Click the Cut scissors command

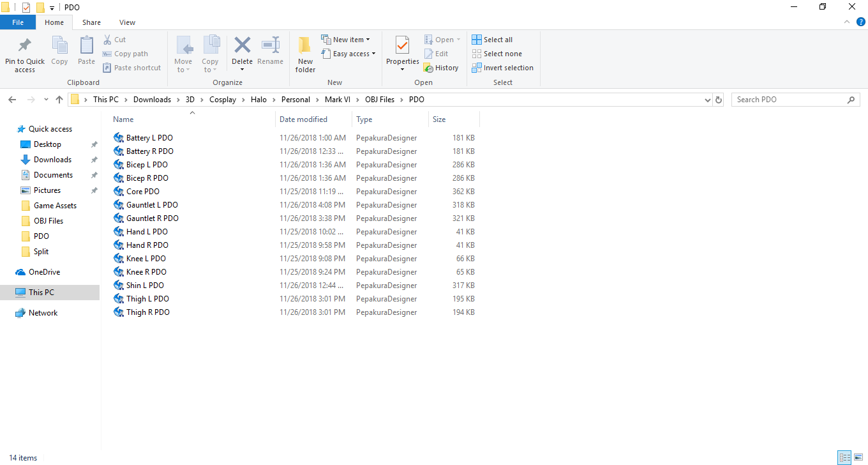pos(114,40)
